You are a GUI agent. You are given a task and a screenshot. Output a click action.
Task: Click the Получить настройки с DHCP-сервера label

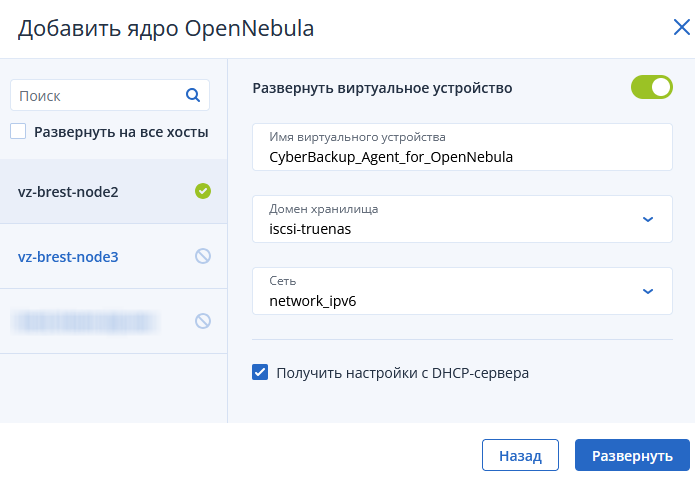(x=402, y=373)
